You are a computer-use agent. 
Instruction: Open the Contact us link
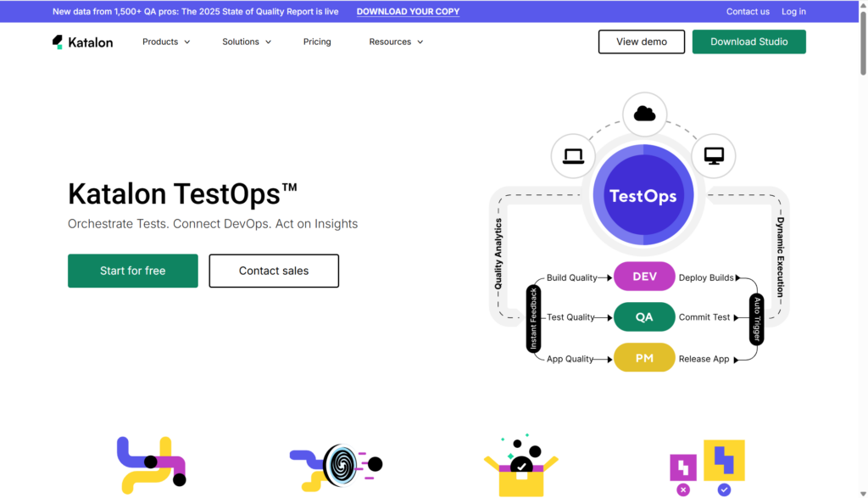[748, 12]
